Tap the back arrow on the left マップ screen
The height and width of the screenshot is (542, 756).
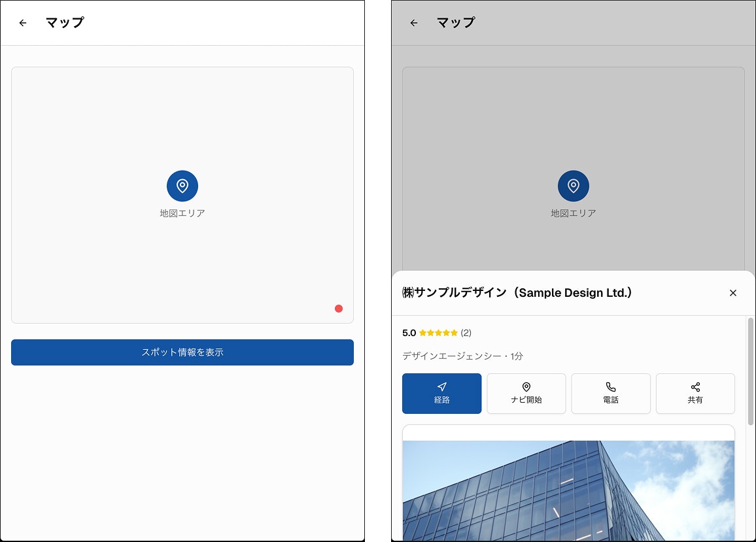point(22,22)
